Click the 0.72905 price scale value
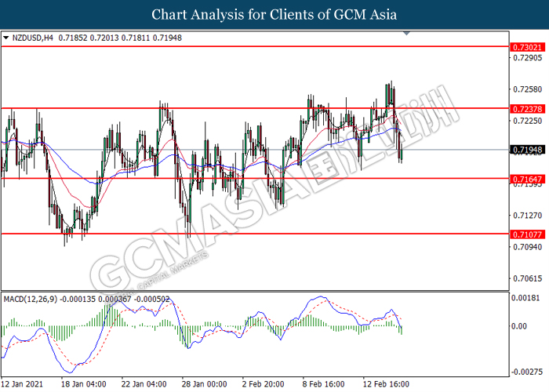This screenshot has height=392, width=549. click(x=527, y=58)
